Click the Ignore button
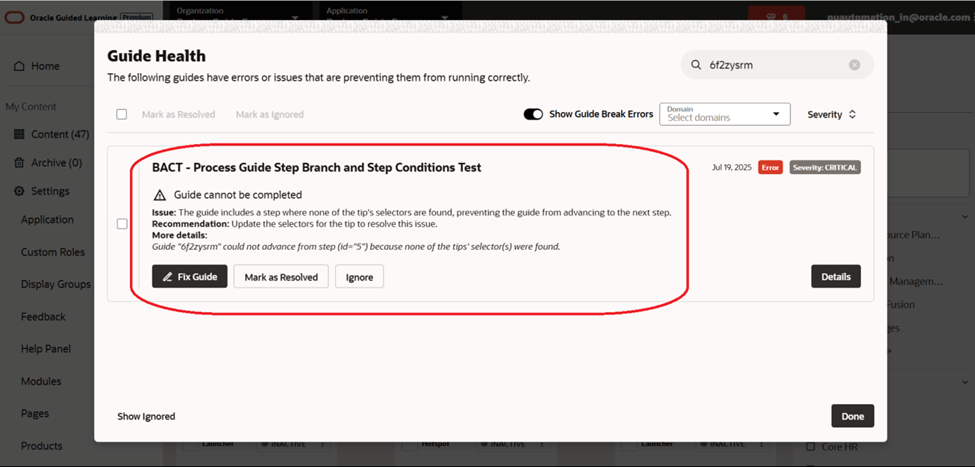975x467 pixels. click(359, 277)
